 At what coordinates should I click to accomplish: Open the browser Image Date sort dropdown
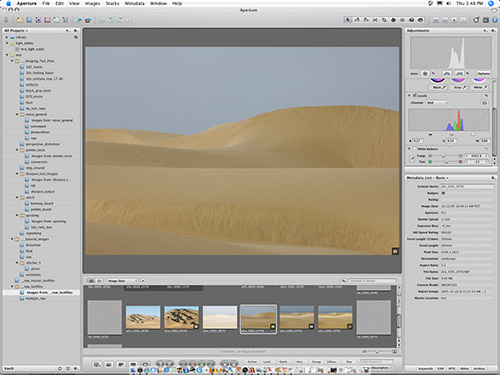click(122, 281)
